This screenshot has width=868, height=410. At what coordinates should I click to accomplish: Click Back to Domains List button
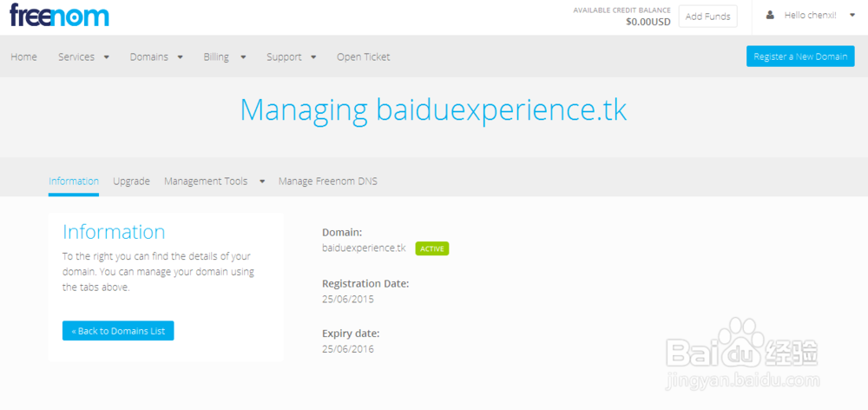118,331
